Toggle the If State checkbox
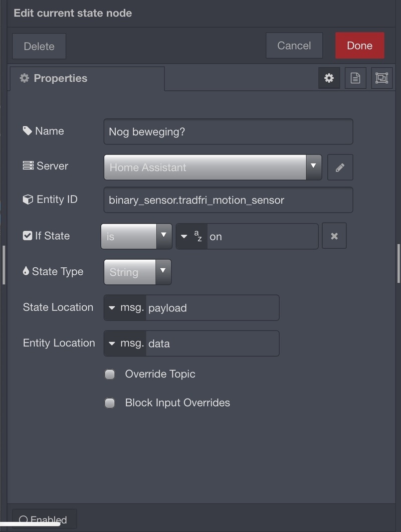 [x=28, y=236]
